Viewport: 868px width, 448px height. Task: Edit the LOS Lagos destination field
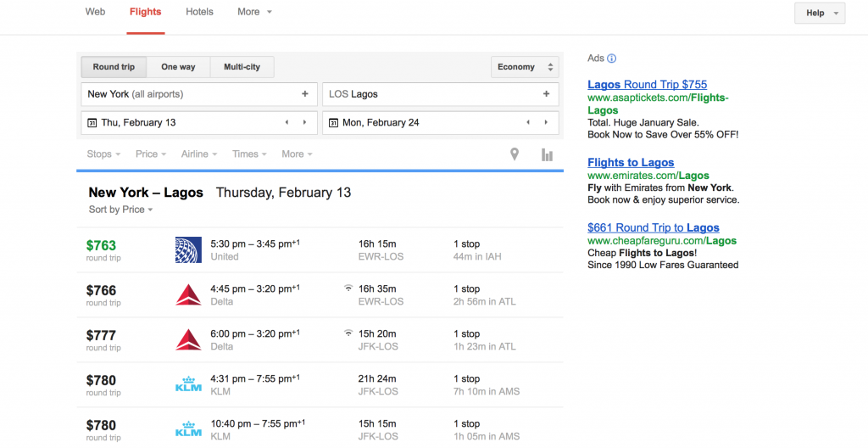pyautogui.click(x=441, y=93)
